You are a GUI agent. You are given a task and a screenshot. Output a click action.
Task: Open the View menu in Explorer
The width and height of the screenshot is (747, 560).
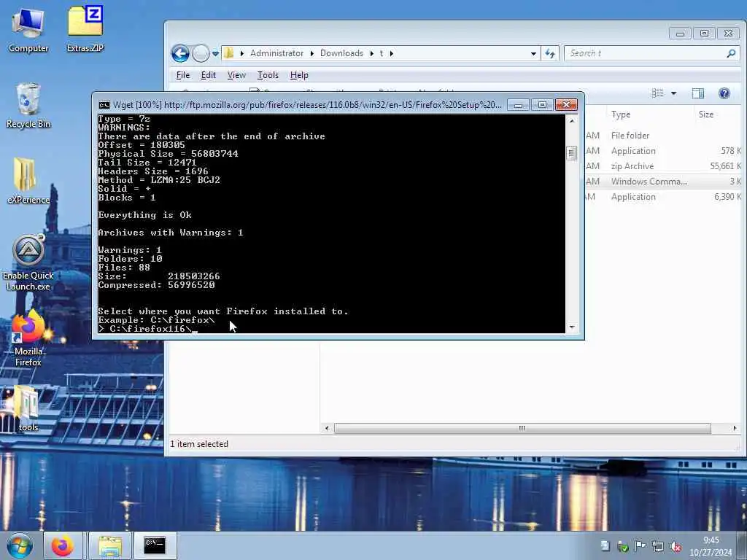pos(236,75)
